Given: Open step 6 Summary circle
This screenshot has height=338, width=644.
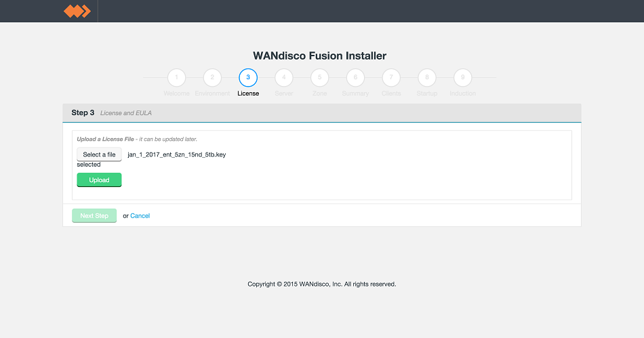Looking at the screenshot, I should (355, 77).
